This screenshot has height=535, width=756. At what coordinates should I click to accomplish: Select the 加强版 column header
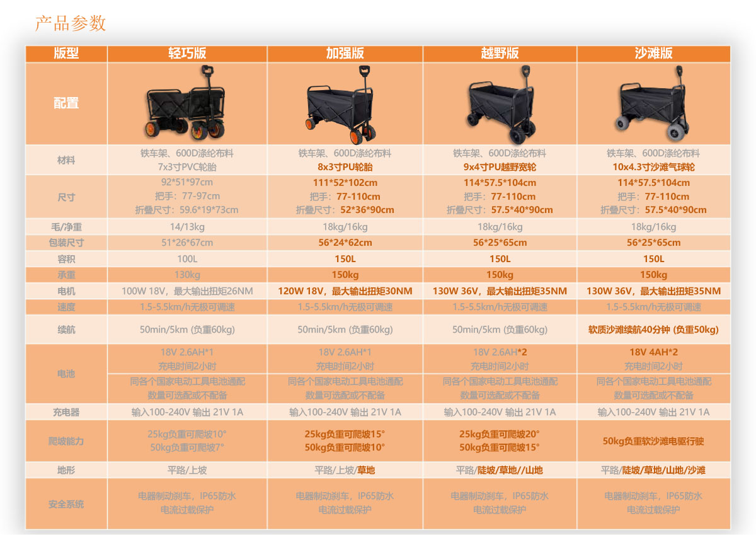(x=345, y=54)
